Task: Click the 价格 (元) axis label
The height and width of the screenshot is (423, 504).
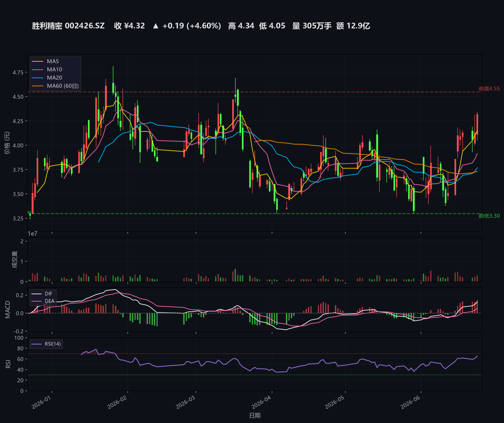Action: 7,143
